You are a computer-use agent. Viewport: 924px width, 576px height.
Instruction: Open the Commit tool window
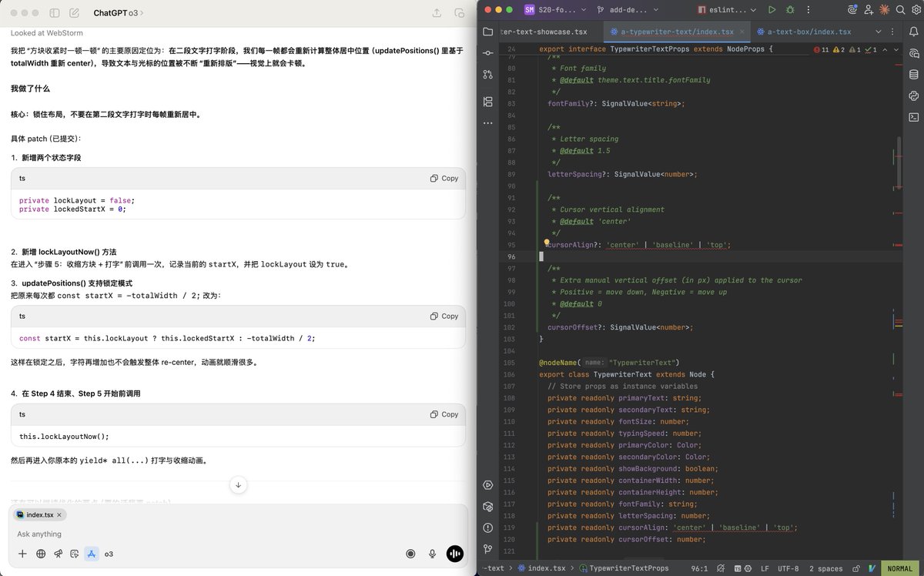click(x=487, y=52)
